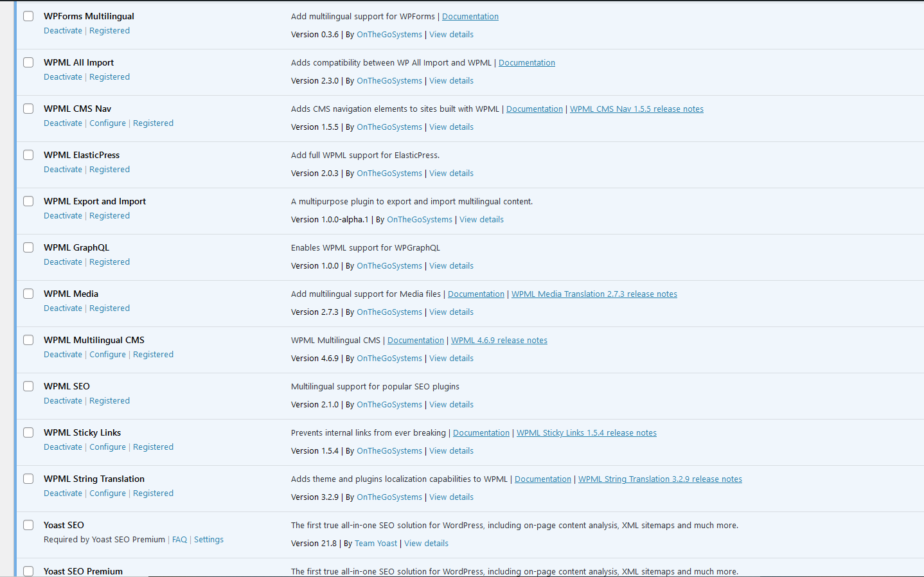This screenshot has width=924, height=577.
Task: Open View details for WPML Export and Import
Action: click(x=481, y=220)
